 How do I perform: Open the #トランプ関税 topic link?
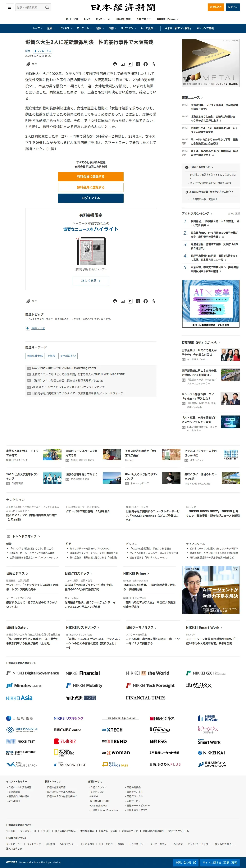coord(205,28)
